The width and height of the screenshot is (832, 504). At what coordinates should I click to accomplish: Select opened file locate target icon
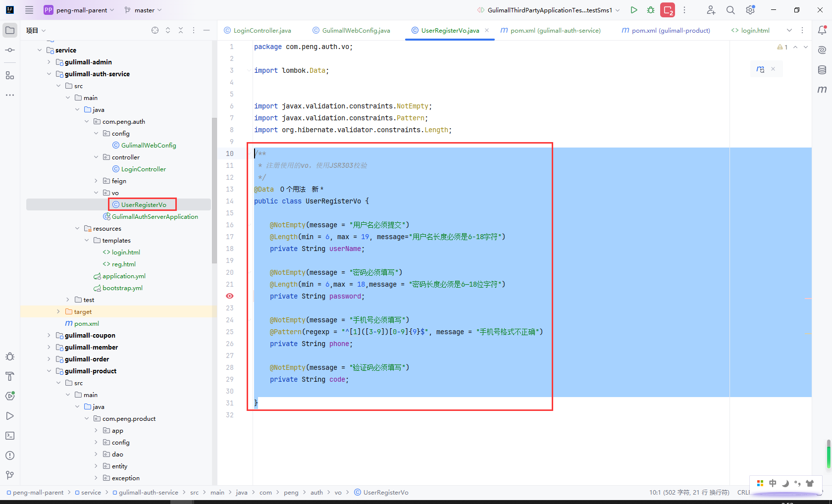[x=155, y=30]
